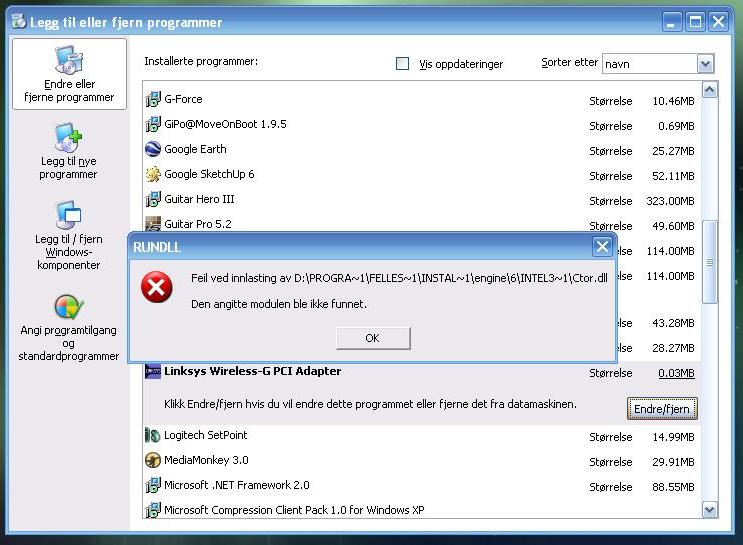Select G-Force in the program list

422,100
